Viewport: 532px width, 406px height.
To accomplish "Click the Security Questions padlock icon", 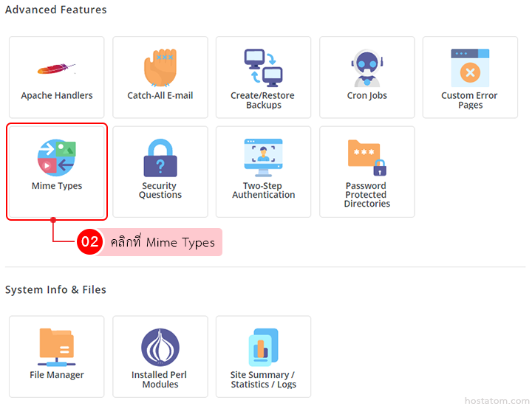I will 160,158.
